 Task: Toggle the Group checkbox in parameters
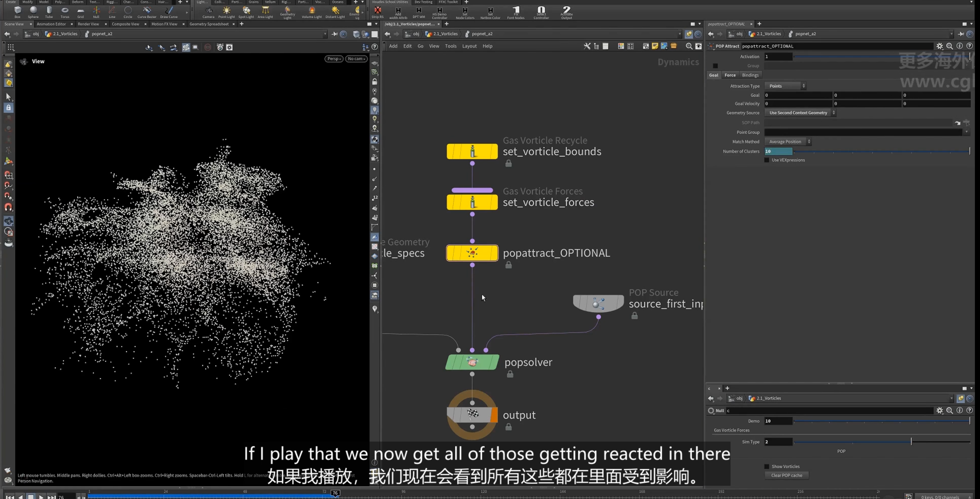pos(715,66)
